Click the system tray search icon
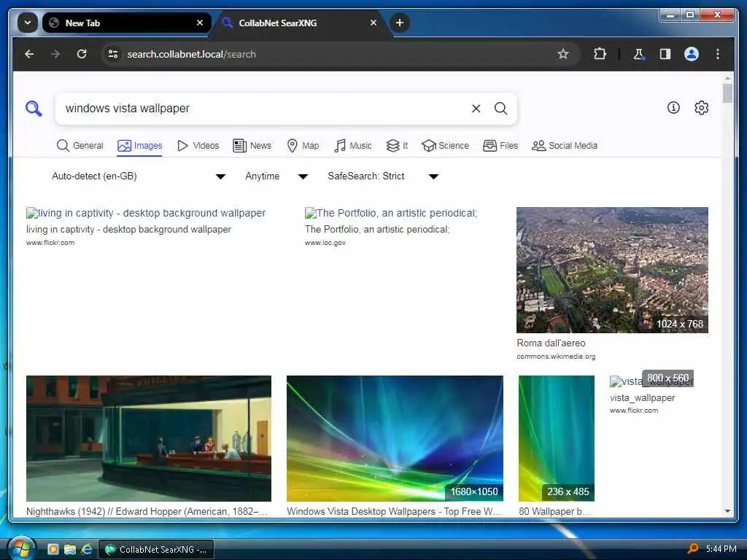The width and height of the screenshot is (747, 560). click(x=693, y=549)
